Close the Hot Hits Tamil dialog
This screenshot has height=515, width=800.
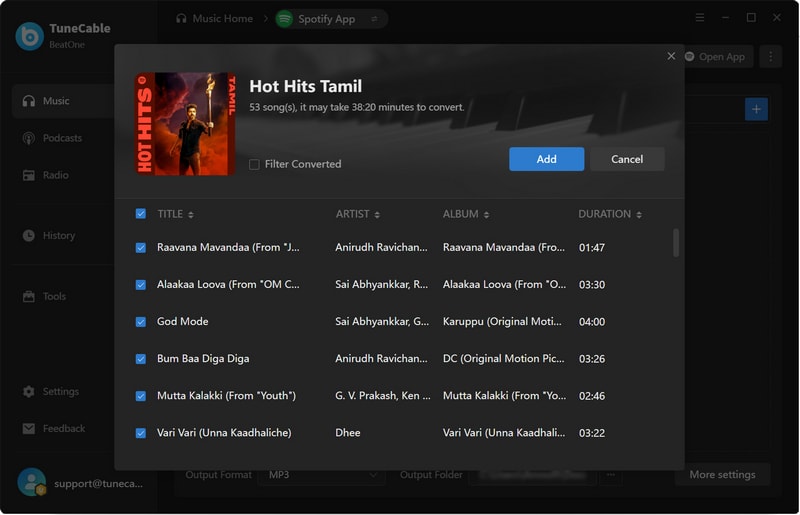click(x=671, y=56)
